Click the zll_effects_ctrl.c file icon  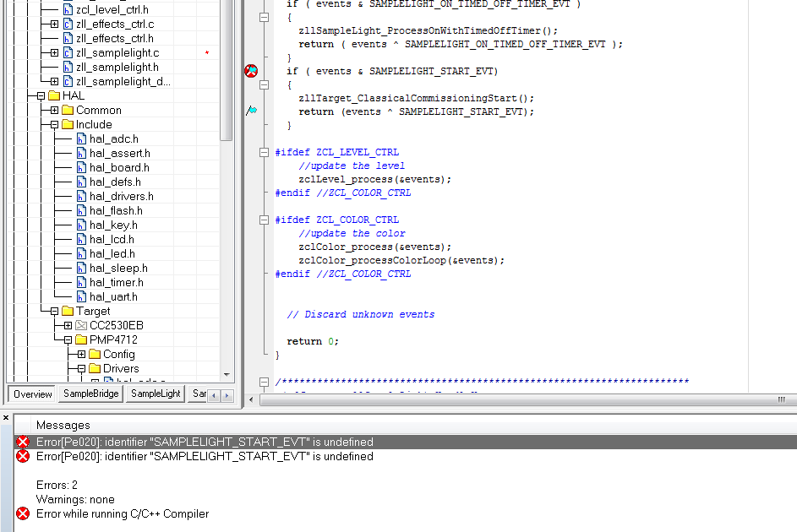[68, 24]
